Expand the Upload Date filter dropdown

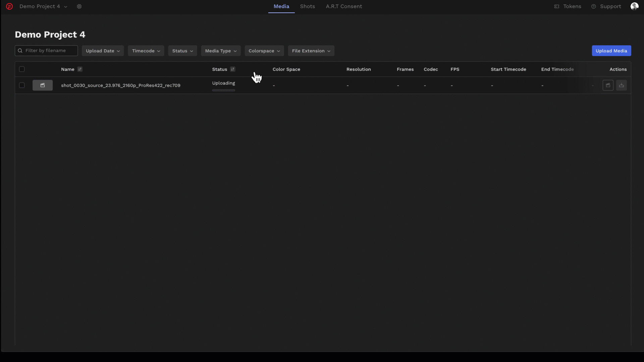pyautogui.click(x=103, y=51)
